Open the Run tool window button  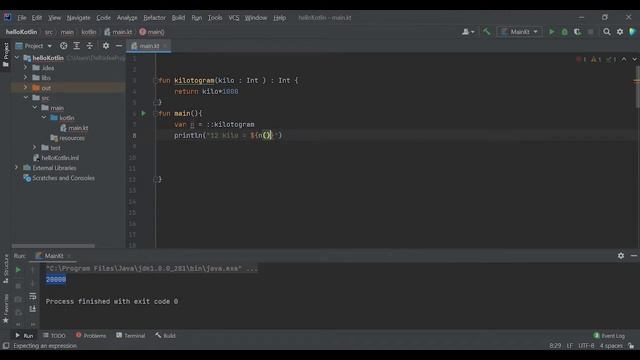[24, 336]
